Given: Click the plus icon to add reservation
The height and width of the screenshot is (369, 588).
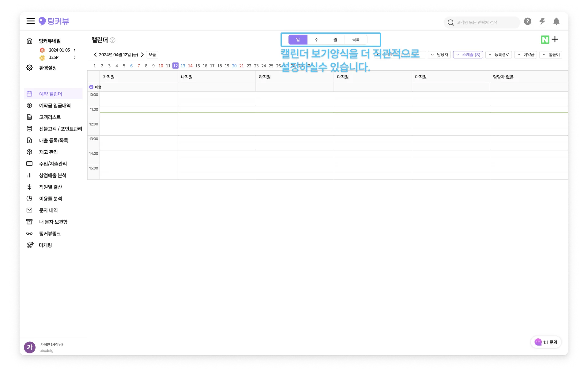Looking at the screenshot, I should (x=555, y=40).
